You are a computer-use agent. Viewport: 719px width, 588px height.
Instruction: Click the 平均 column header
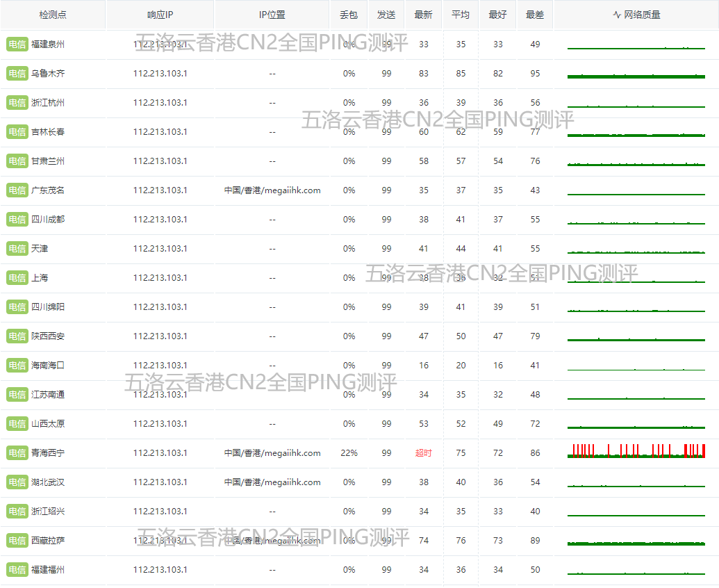pos(461,15)
